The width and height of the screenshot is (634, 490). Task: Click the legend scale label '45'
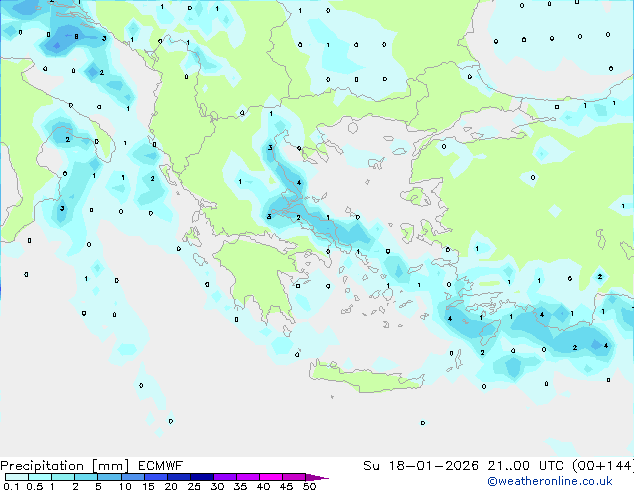point(287,486)
